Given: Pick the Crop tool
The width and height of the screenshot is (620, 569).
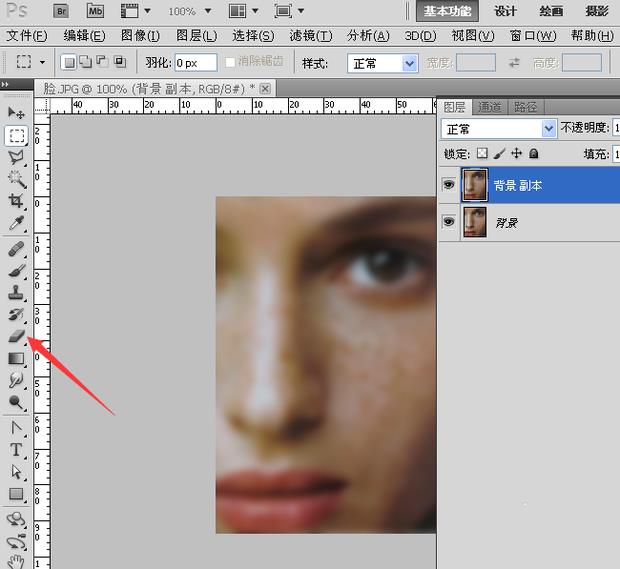Looking at the screenshot, I should pos(17,201).
